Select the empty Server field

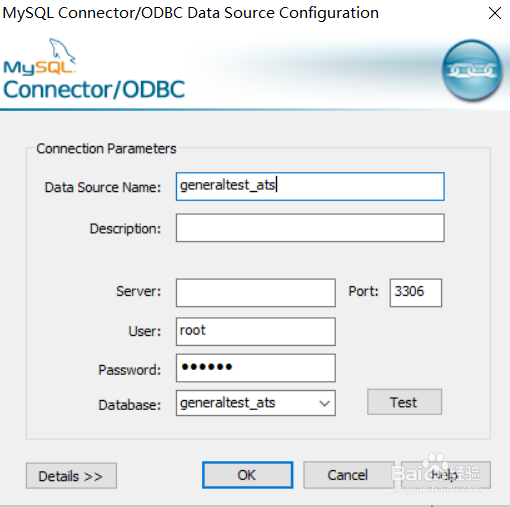point(256,293)
